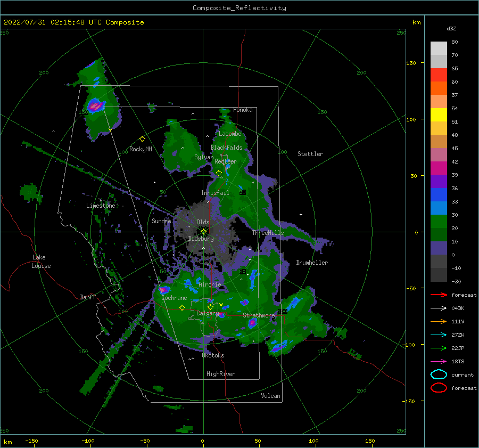Click the RockyMH label
479x448 pixels.
141,149
